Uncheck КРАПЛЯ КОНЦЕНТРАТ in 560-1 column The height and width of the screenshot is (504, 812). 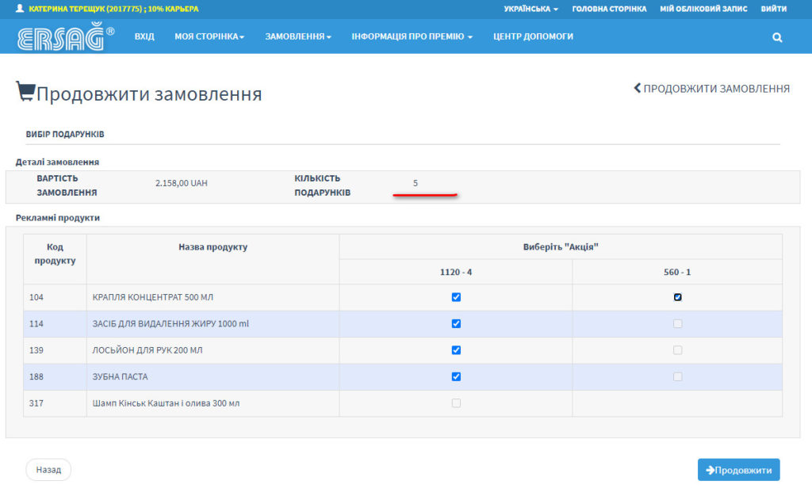678,298
